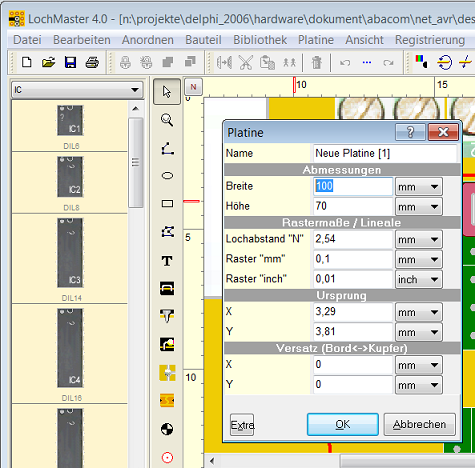Click the Breite value field
Image resolution: width=475 pixels, height=468 pixels.
pyautogui.click(x=353, y=186)
